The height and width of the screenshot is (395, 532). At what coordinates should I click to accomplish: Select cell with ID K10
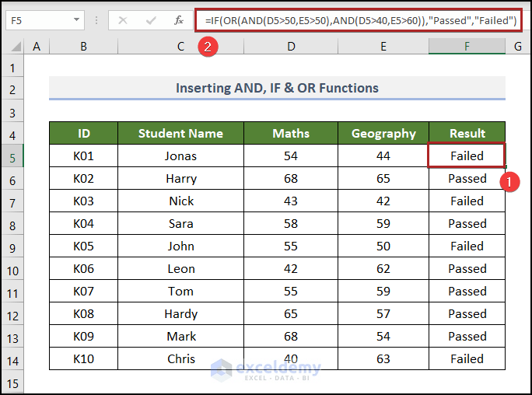point(83,358)
